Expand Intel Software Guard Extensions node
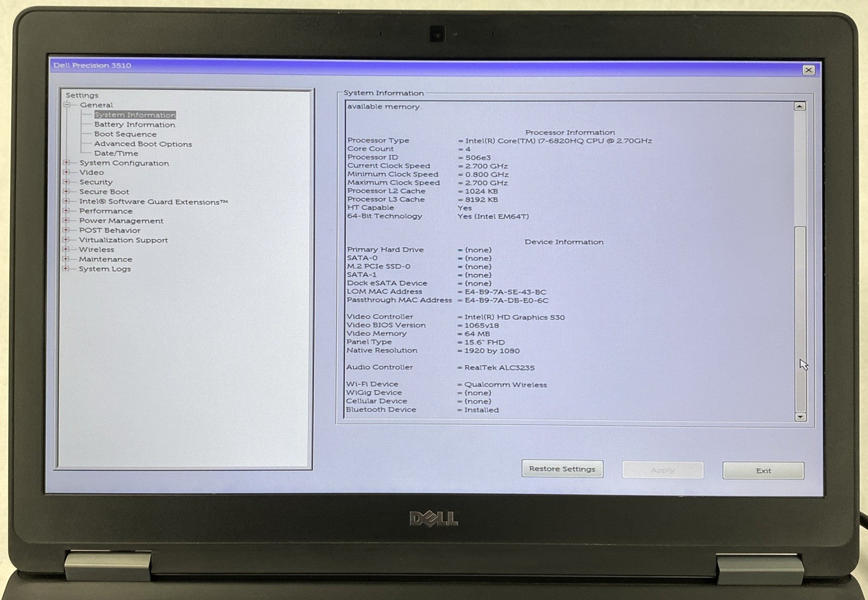Screen dimensions: 868x600 (66, 201)
